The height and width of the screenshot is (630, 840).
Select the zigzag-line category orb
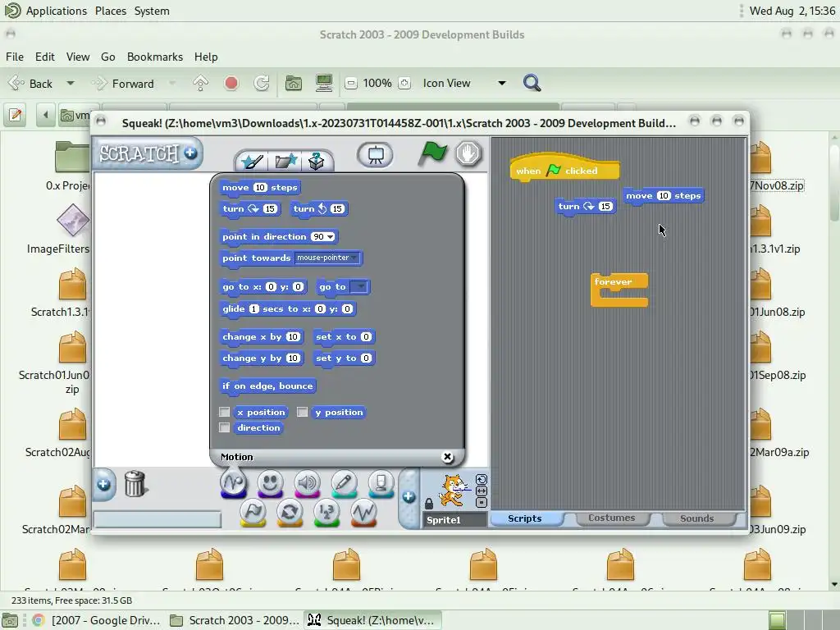pyautogui.click(x=363, y=512)
